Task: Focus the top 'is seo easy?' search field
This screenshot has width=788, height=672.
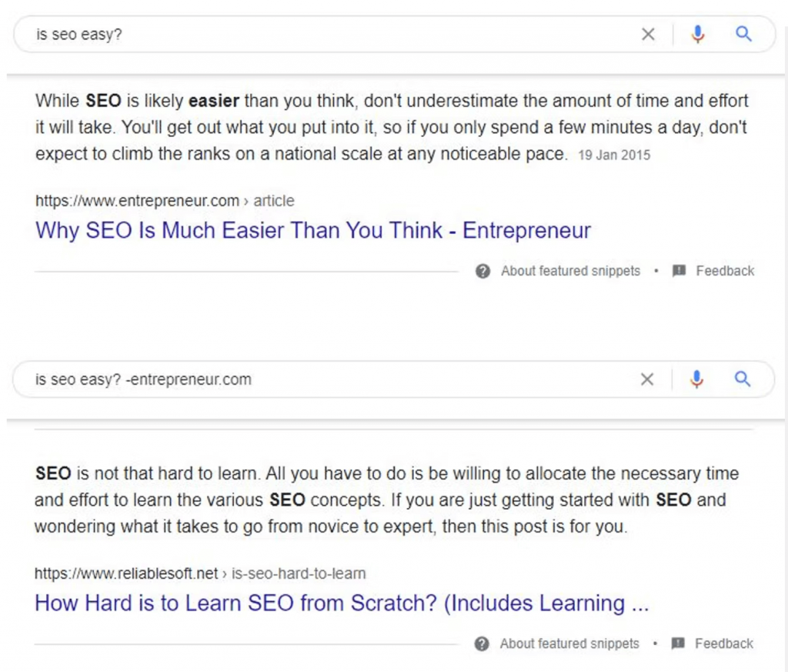Action: 326,34
